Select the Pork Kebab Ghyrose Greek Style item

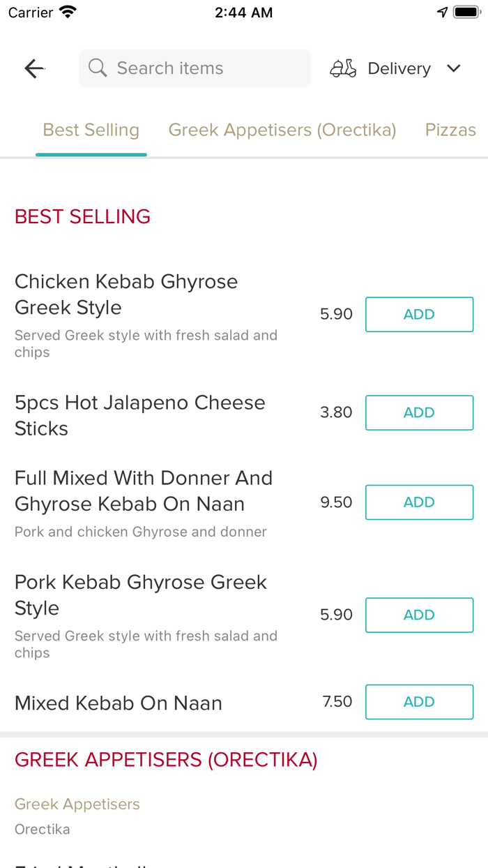[139, 594]
